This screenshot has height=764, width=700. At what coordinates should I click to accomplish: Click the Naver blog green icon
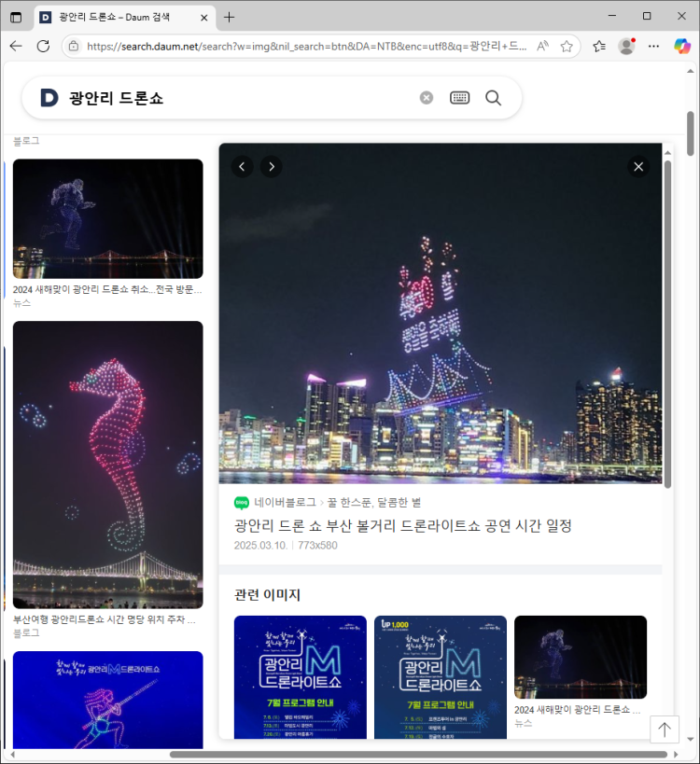pyautogui.click(x=242, y=503)
